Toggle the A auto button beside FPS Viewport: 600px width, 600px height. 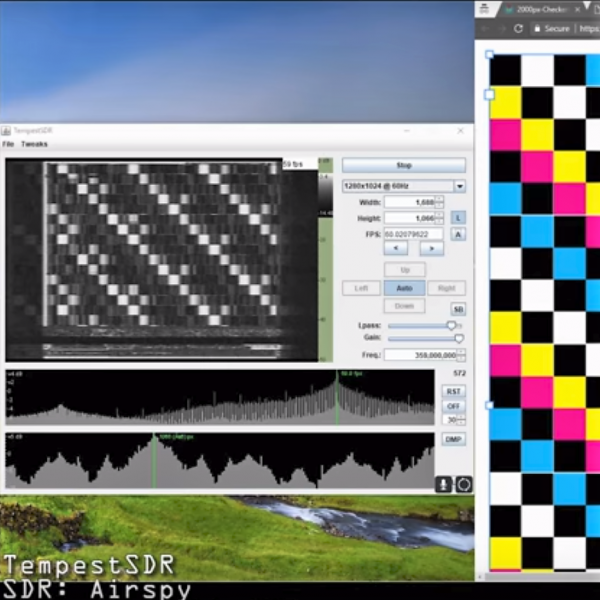(458, 234)
